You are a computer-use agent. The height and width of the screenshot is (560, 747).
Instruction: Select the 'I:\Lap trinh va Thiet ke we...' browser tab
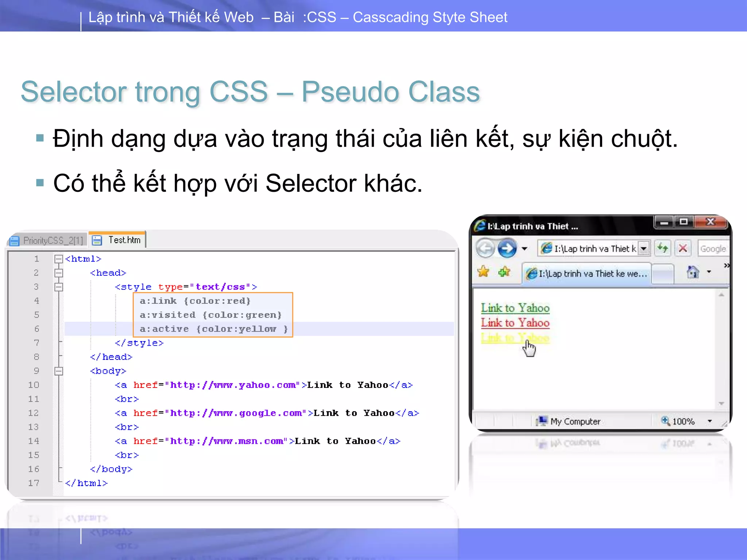587,273
